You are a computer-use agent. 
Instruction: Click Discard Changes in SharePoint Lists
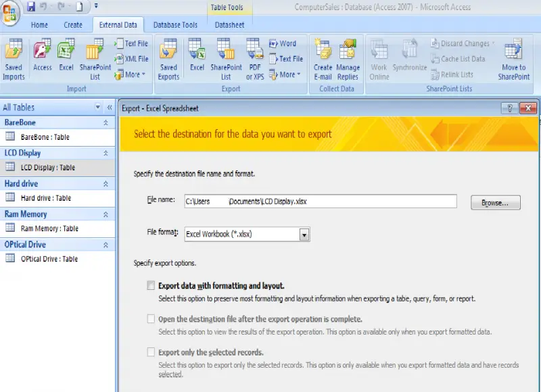pyautogui.click(x=463, y=43)
